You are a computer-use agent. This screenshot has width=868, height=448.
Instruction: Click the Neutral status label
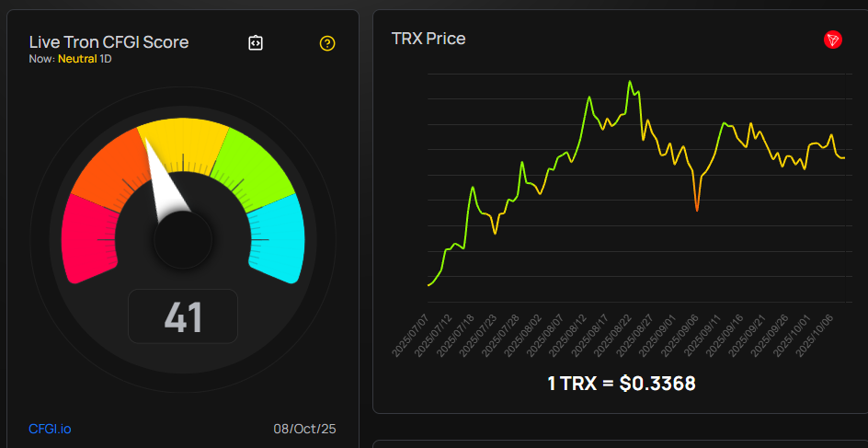point(77,59)
